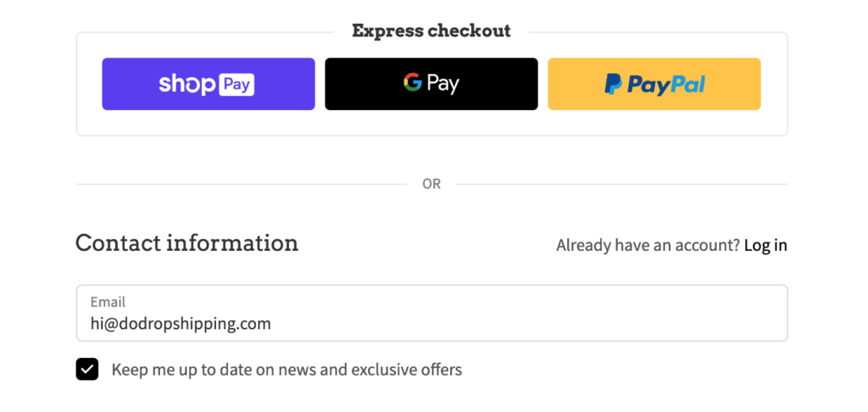The height and width of the screenshot is (412, 868).
Task: Select the Express checkout heading
Action: [x=431, y=31]
